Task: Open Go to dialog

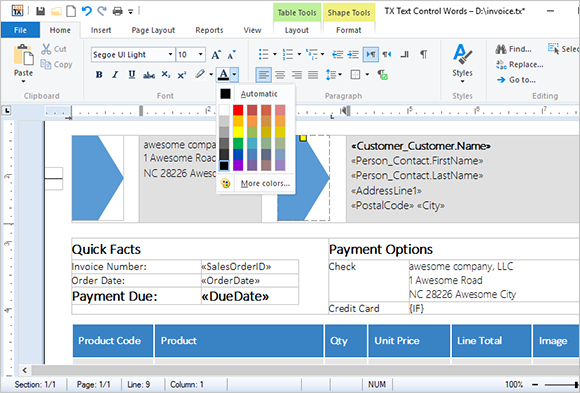Action: (516, 80)
